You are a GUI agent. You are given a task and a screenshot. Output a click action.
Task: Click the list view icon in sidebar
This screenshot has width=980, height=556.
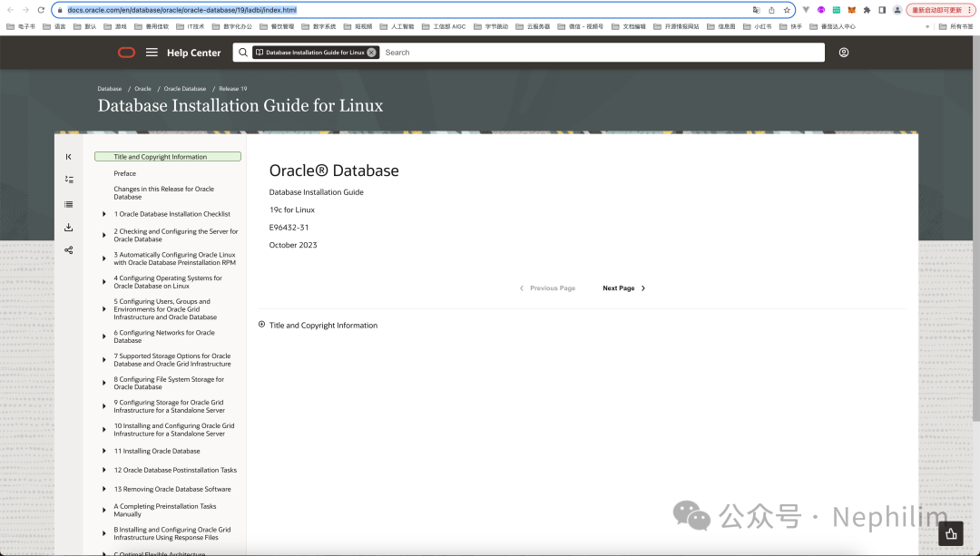(69, 204)
